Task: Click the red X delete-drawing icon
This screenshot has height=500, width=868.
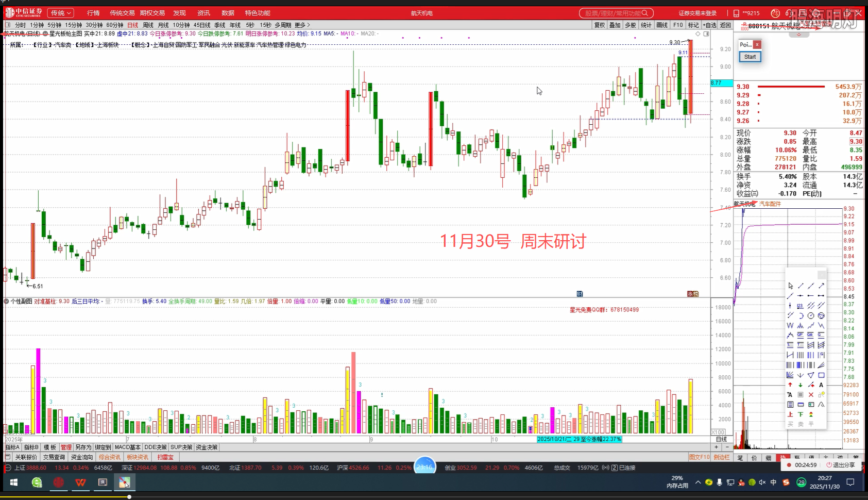Action: [810, 395]
